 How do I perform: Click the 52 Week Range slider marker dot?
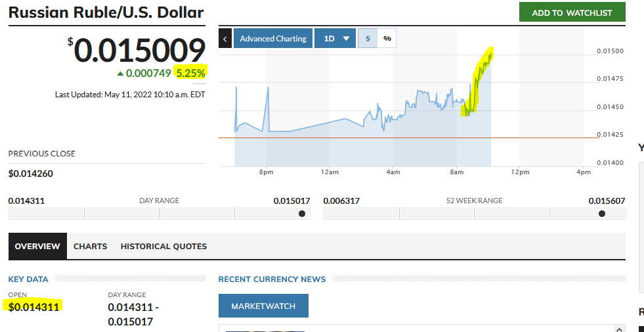(x=602, y=214)
